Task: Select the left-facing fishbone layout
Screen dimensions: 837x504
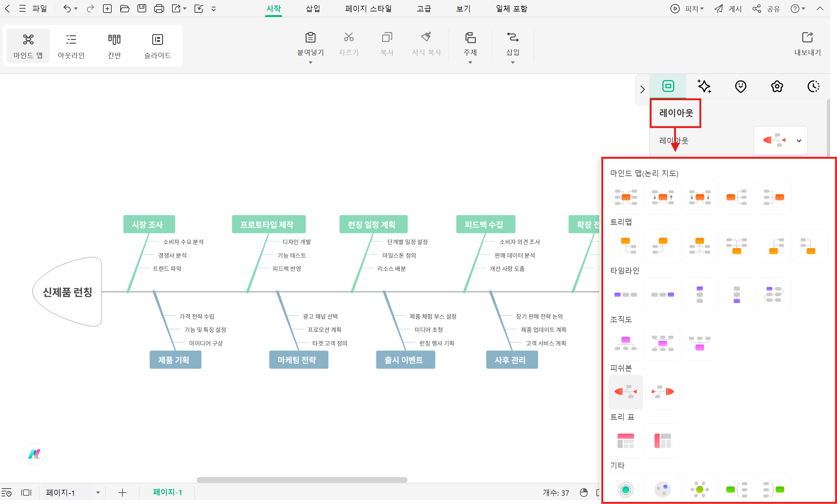Action: (625, 392)
